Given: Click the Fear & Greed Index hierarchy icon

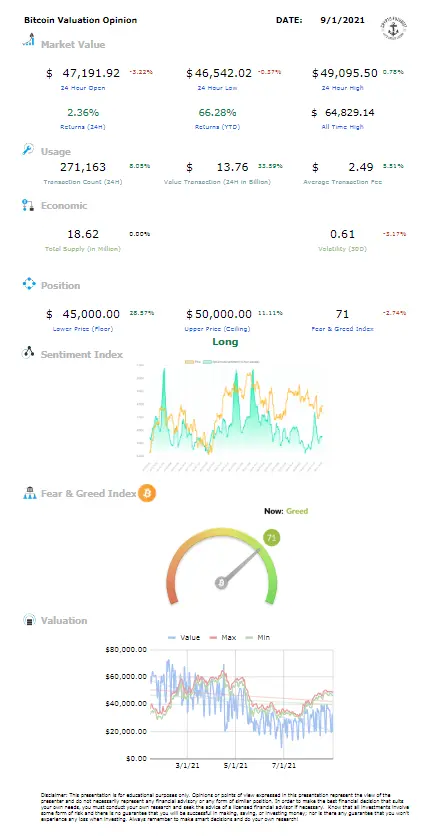Looking at the screenshot, I should [29, 493].
